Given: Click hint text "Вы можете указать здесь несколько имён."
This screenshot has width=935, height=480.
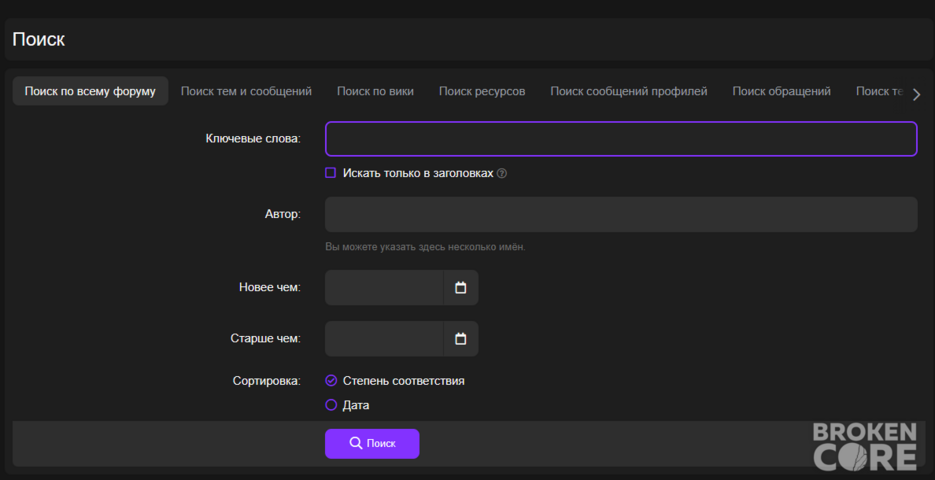Looking at the screenshot, I should 425,247.
